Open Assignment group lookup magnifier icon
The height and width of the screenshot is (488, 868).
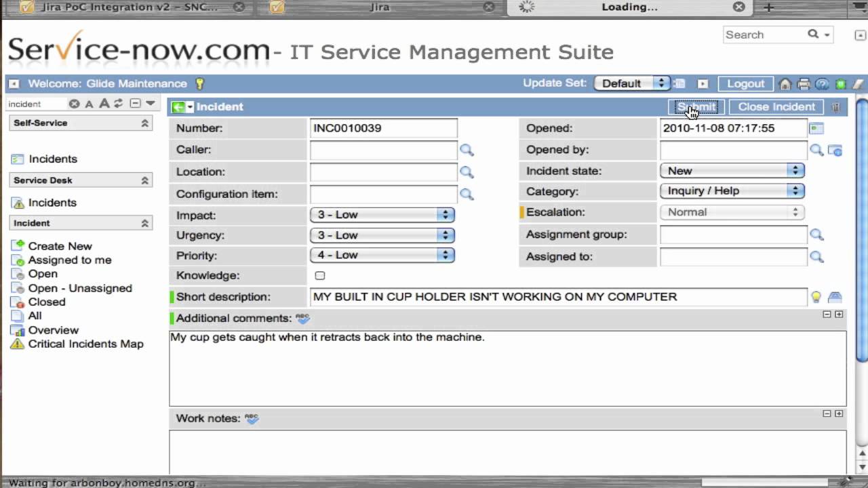tap(816, 235)
